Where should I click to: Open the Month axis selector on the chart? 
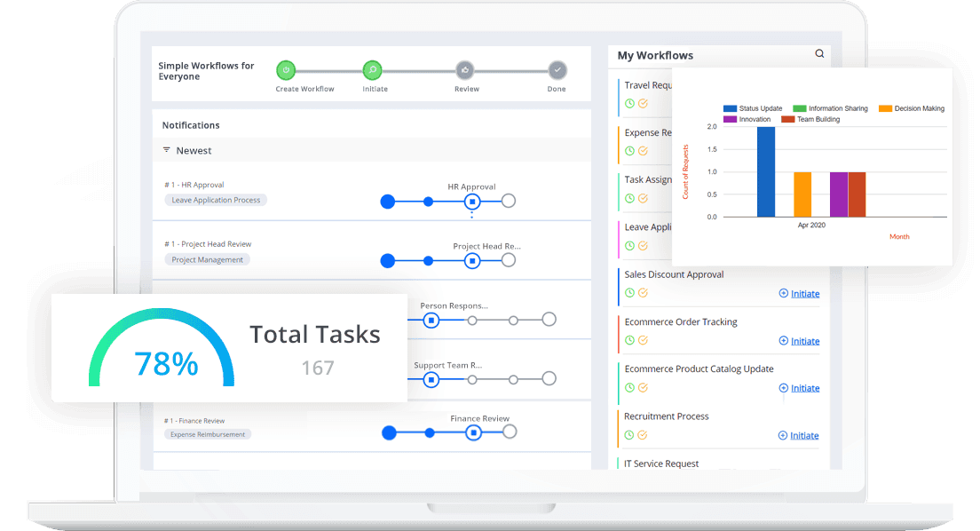(899, 236)
